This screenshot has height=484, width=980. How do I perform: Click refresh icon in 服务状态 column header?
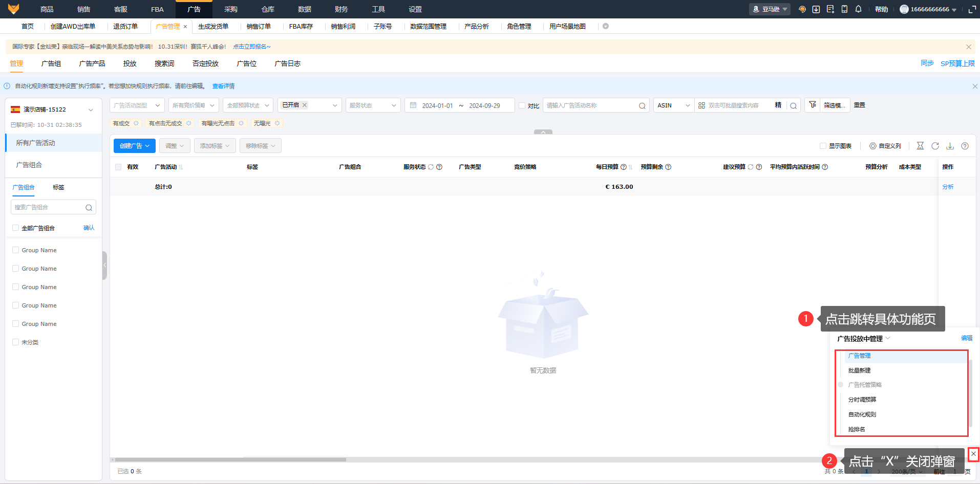pos(431,167)
